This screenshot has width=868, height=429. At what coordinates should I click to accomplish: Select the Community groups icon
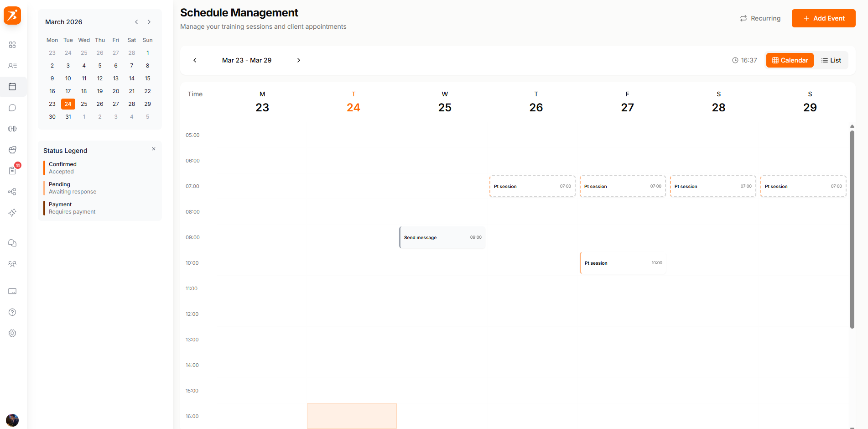click(x=12, y=264)
